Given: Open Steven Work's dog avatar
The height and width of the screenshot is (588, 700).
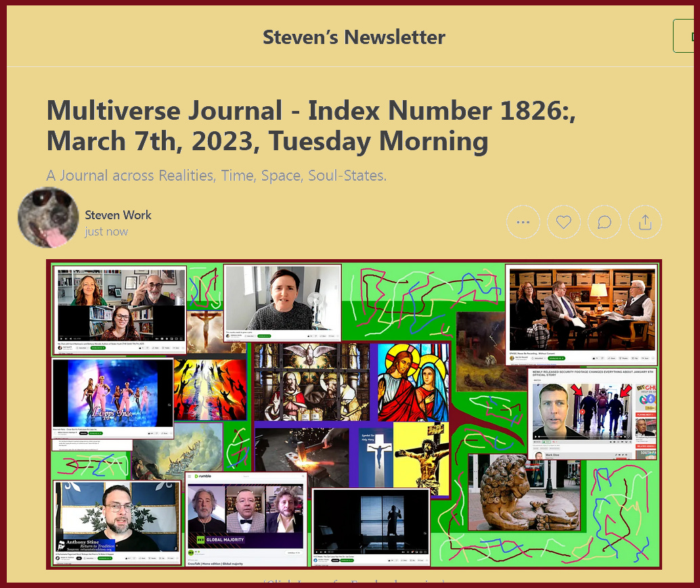Looking at the screenshot, I should tap(48, 217).
